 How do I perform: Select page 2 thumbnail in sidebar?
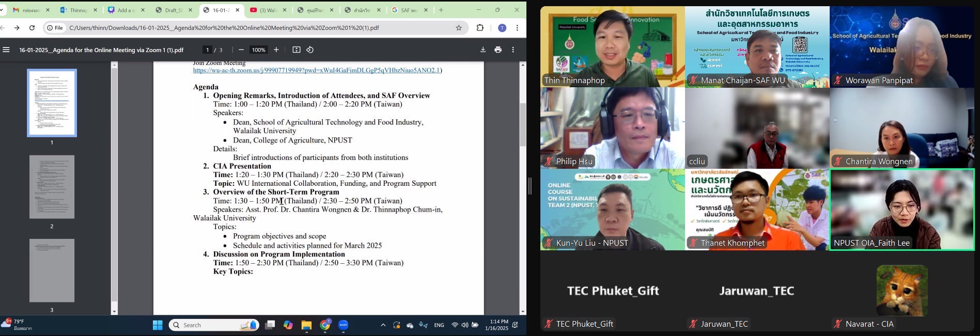click(x=52, y=187)
